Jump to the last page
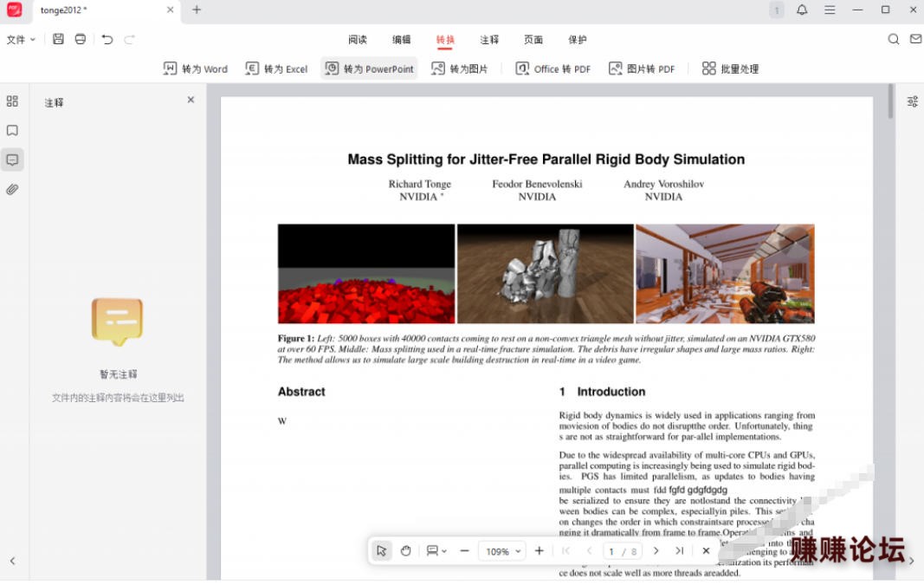The width and height of the screenshot is (924, 585). pos(680,551)
